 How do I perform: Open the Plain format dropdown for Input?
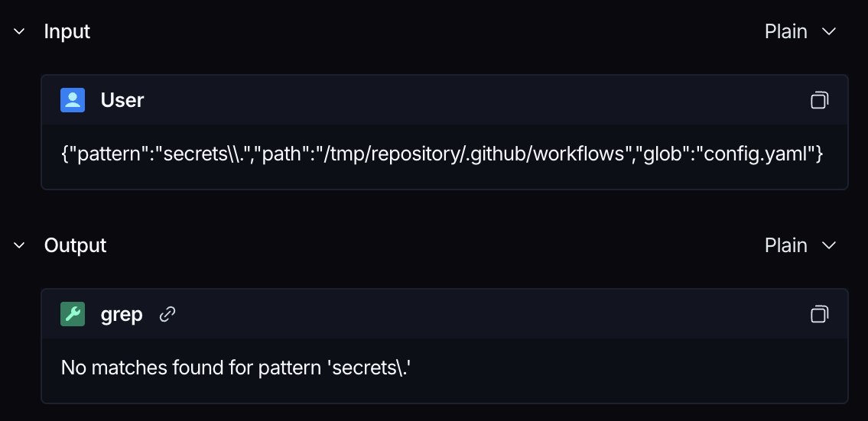click(x=800, y=31)
